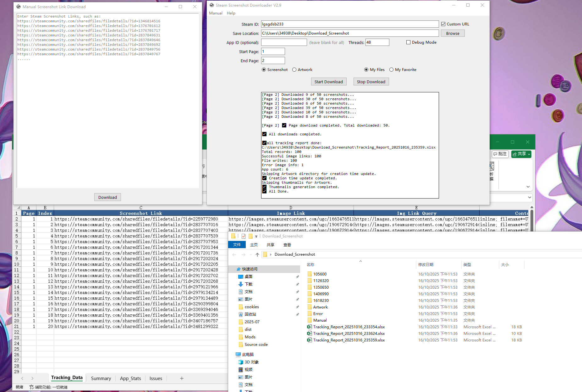Screen dimensions: 582x392
Task: Click Excel accessibility status icon
Action: [32, 387]
